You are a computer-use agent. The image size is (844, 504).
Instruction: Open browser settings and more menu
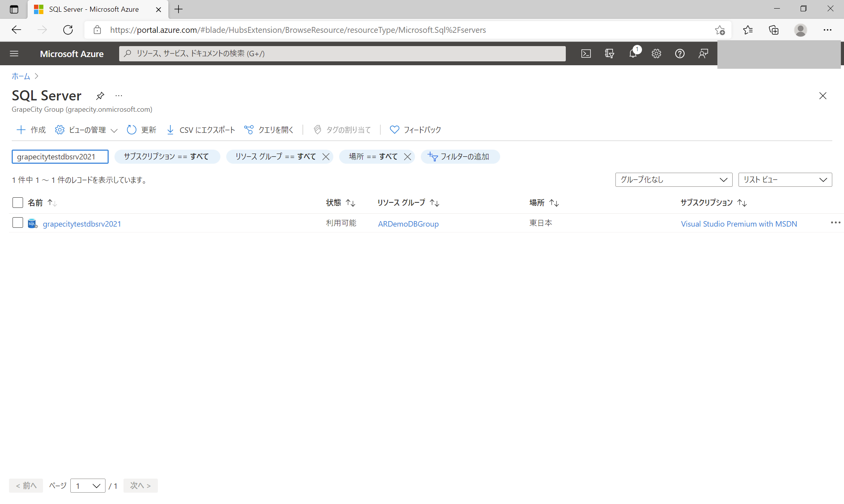828,30
